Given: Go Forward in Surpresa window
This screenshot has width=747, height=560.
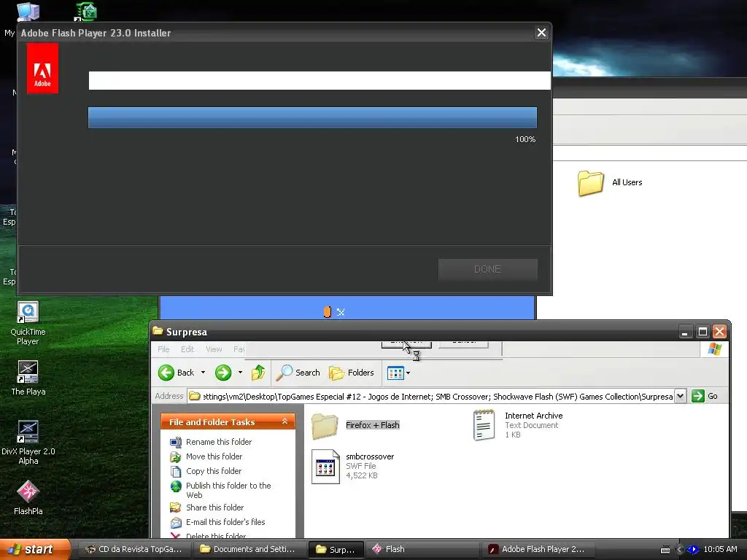Looking at the screenshot, I should tap(223, 373).
